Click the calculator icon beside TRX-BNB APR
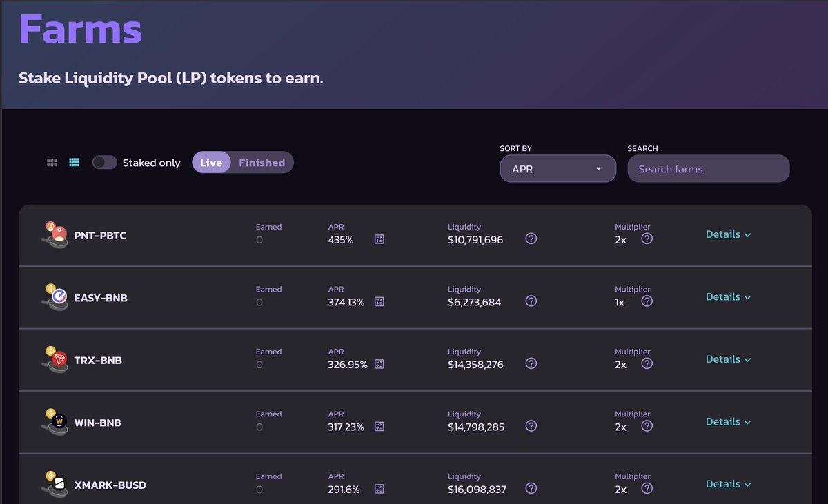This screenshot has width=828, height=504. pos(379,363)
